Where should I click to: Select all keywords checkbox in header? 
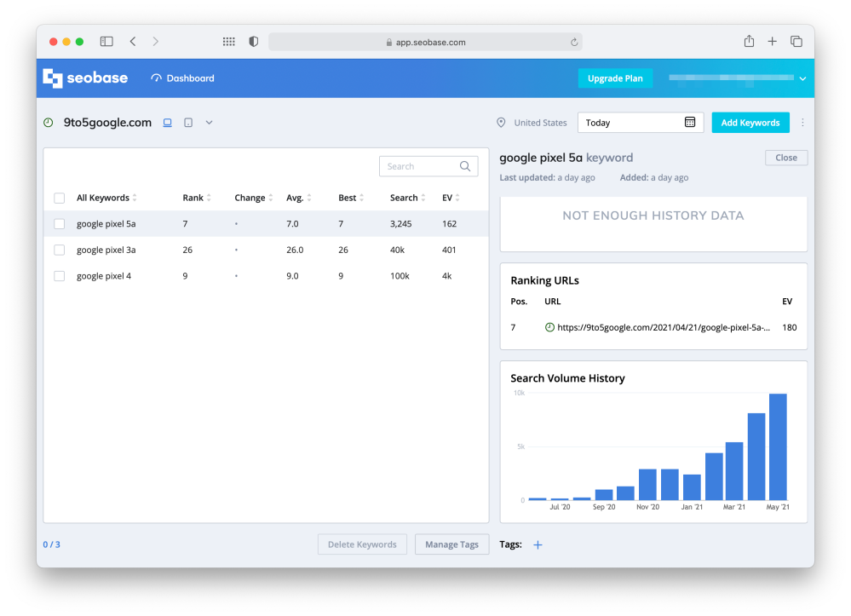point(60,199)
